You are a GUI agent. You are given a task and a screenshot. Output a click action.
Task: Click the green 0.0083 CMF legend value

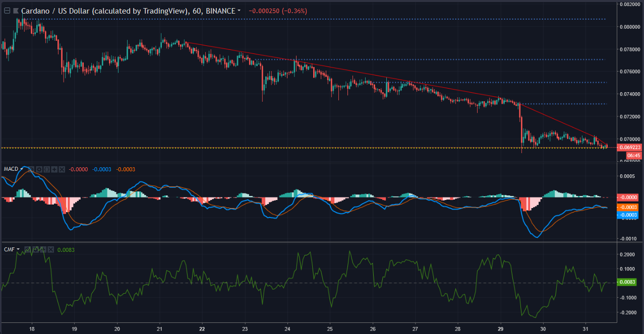66,249
